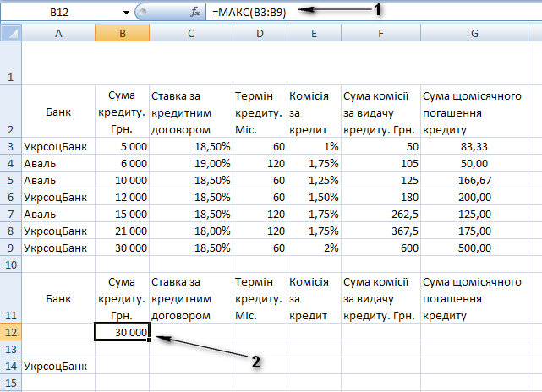Click the fx Insert Function icon
This screenshot has width=542, height=392.
coord(195,13)
